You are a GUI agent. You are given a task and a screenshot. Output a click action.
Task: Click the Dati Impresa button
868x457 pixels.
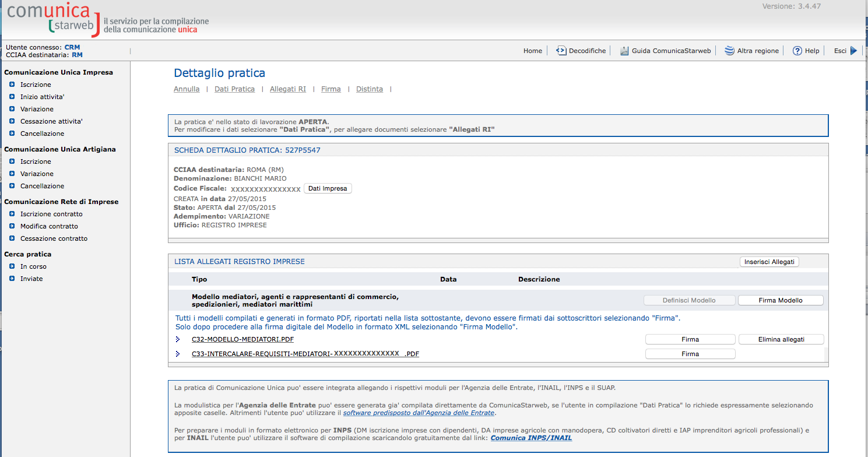(328, 188)
